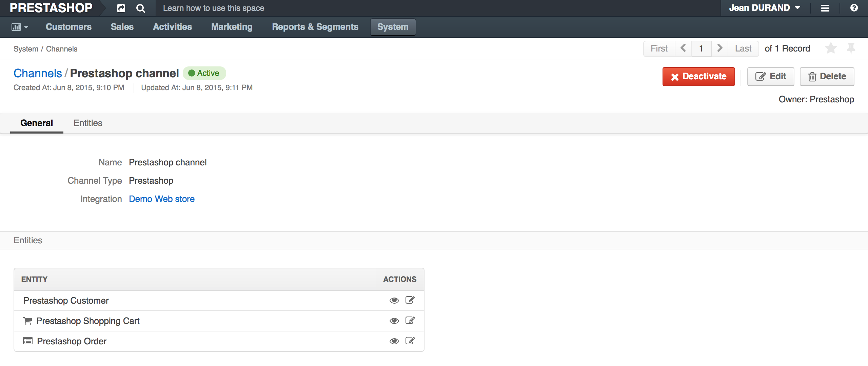868x366 pixels.
Task: Go to previous record arrow
Action: [683, 48]
